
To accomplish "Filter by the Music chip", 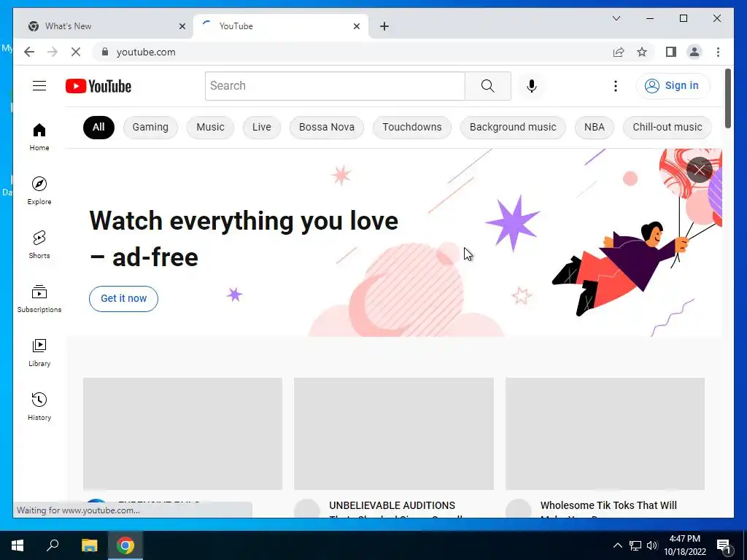I will pos(210,127).
